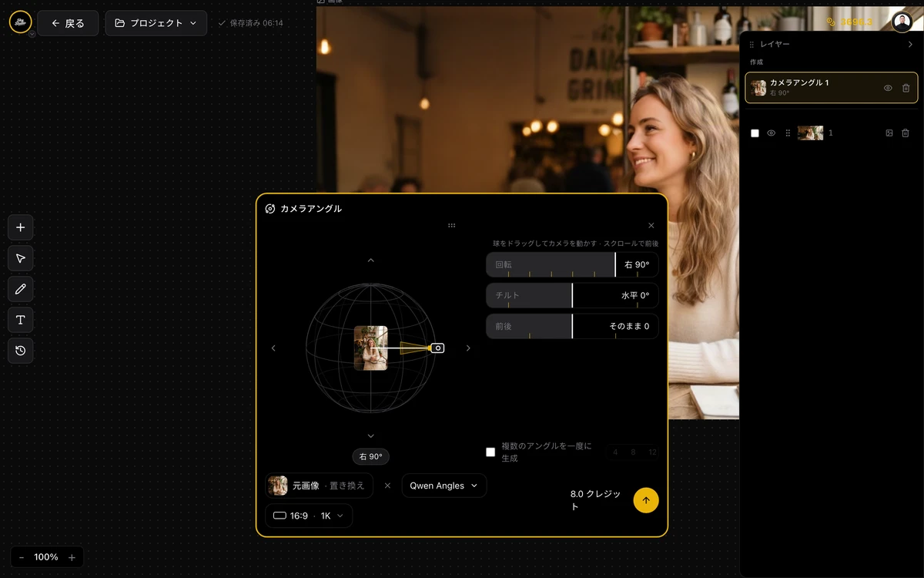Click the 元画像 置き換え button

(x=320, y=486)
